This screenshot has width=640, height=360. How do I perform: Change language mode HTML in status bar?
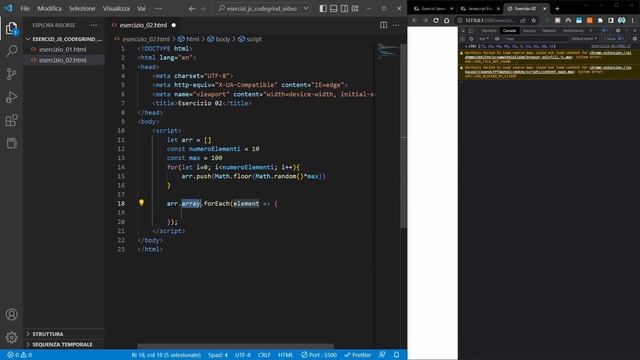point(285,355)
